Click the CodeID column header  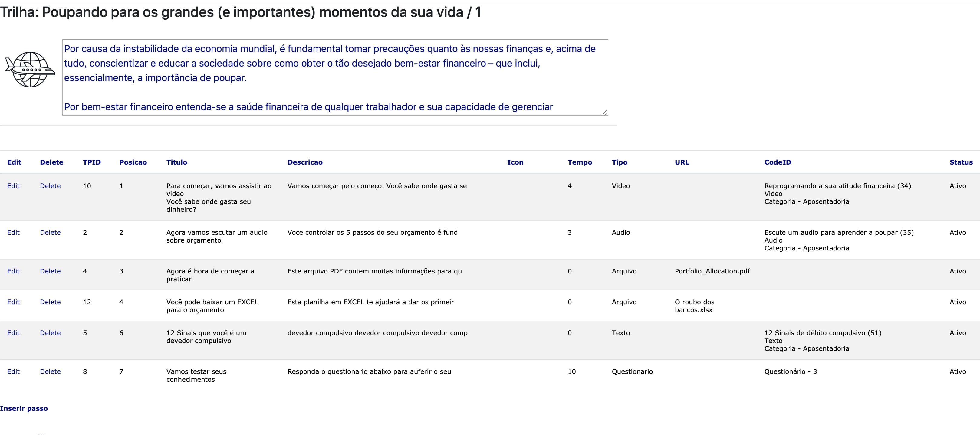coord(777,162)
